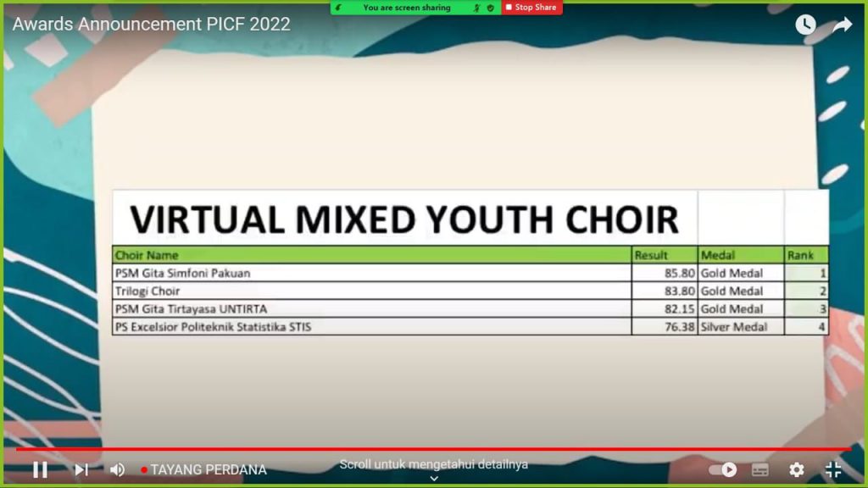Screen dimensions: 868x488
Task: Pause the video playback
Action: click(40, 469)
